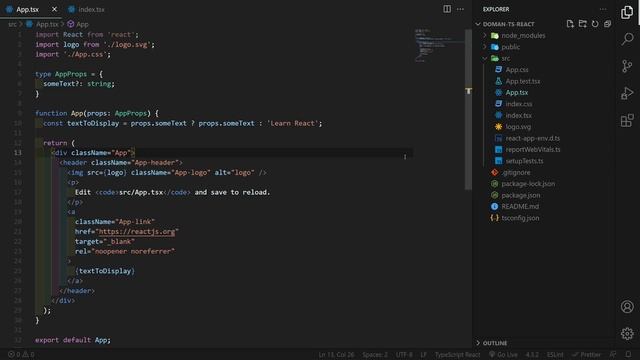This screenshot has width=640, height=360.
Task: Click the feedback icon in status bar
Action: coord(613,355)
